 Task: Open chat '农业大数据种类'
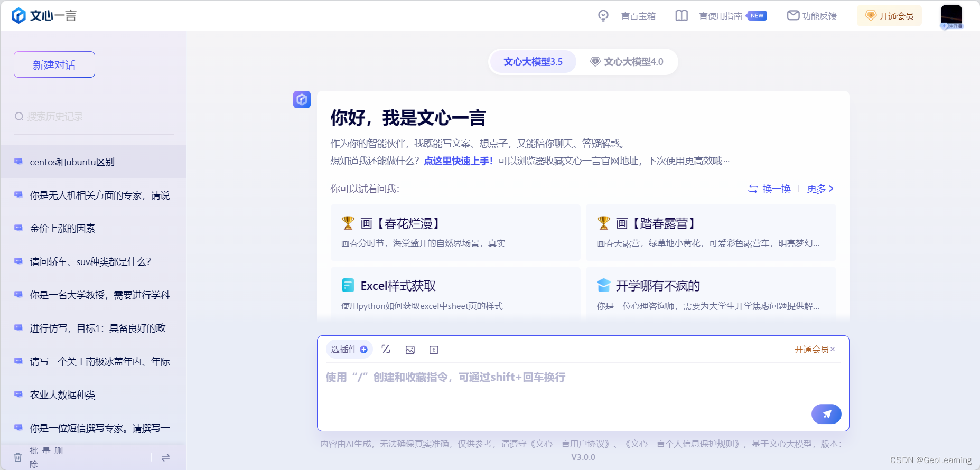coord(94,394)
